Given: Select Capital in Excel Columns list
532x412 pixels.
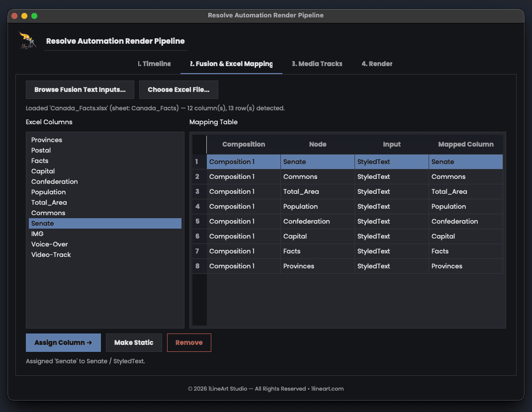Looking at the screenshot, I should 105,171.
